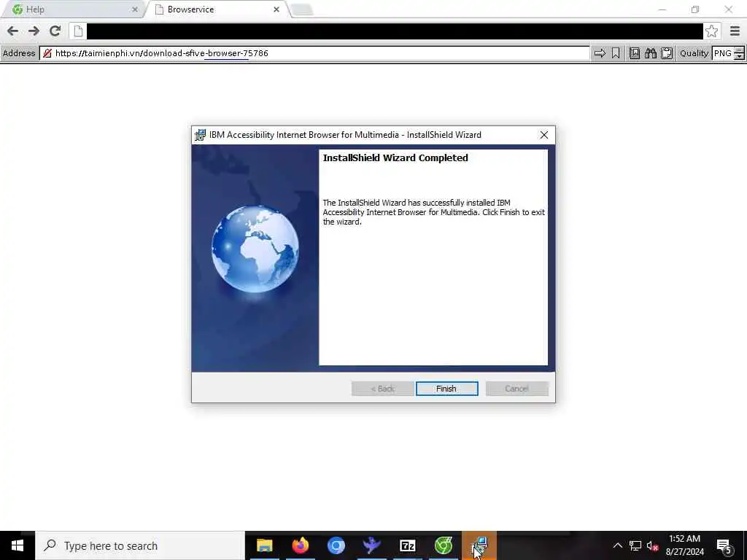The width and height of the screenshot is (747, 560).
Task: Close the InstallShield Wizard dialog
Action: [544, 135]
